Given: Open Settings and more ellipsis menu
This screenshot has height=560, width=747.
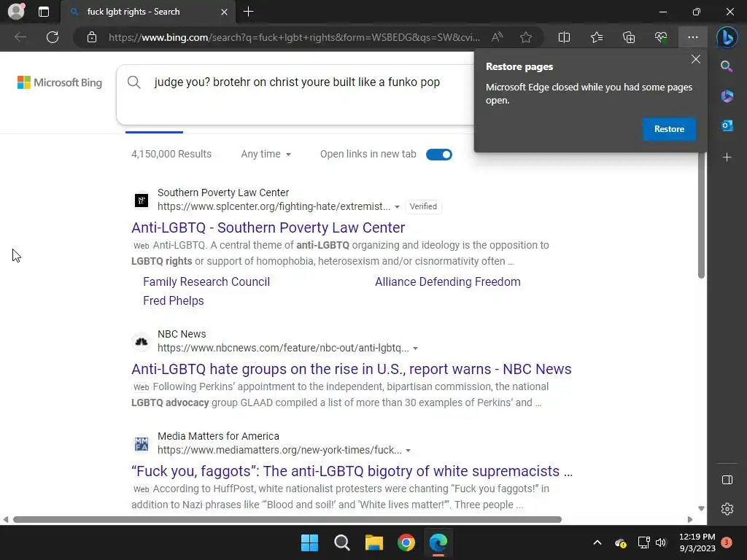Looking at the screenshot, I should [693, 37].
